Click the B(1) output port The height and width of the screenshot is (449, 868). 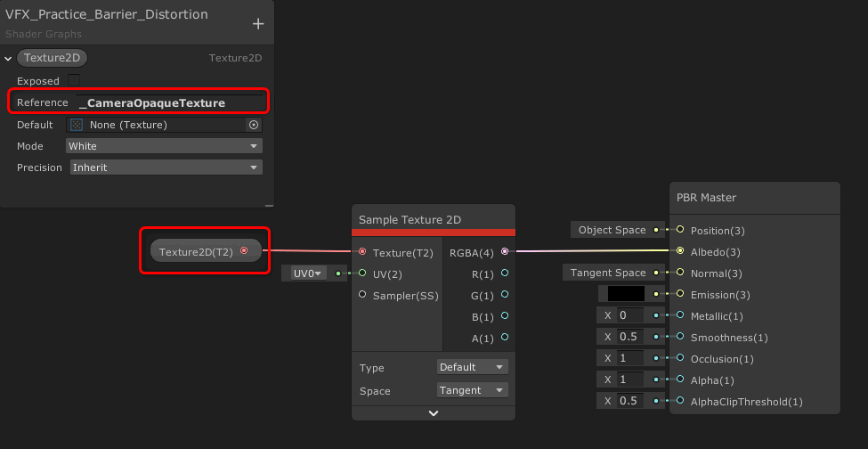point(504,316)
